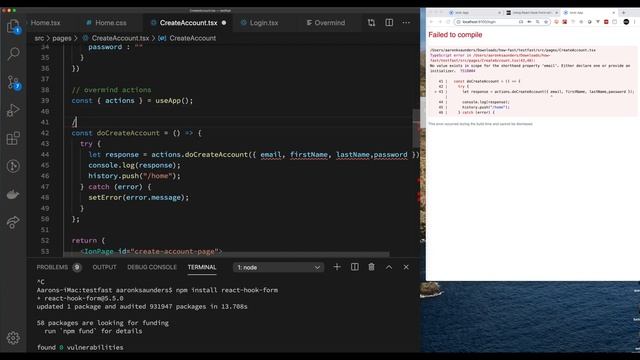Click 'pages' in the breadcrumb path

click(62, 38)
